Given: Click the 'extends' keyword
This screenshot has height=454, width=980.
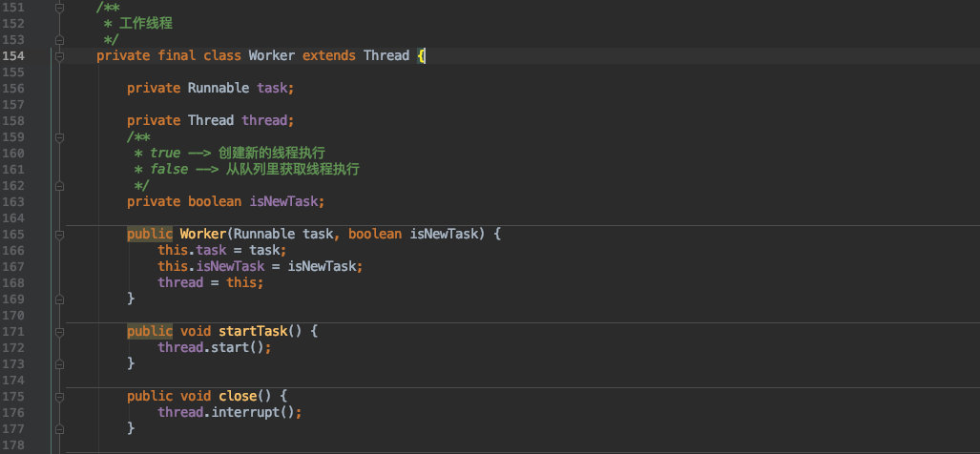Looking at the screenshot, I should pyautogui.click(x=329, y=55).
